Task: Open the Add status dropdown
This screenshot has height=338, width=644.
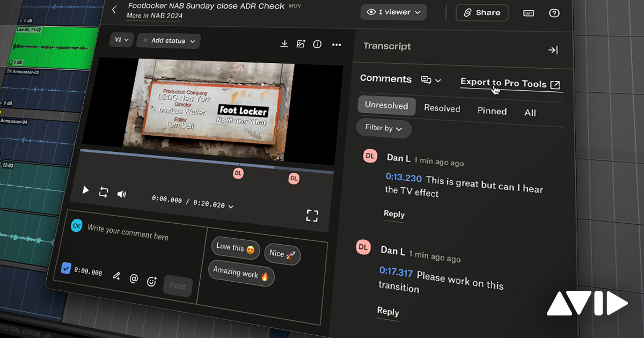Action: [x=169, y=41]
